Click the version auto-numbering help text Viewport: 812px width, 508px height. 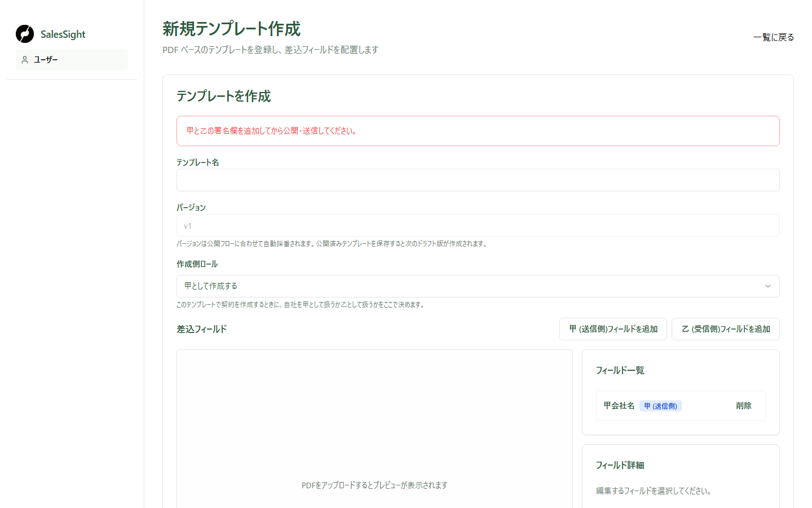pyautogui.click(x=332, y=244)
